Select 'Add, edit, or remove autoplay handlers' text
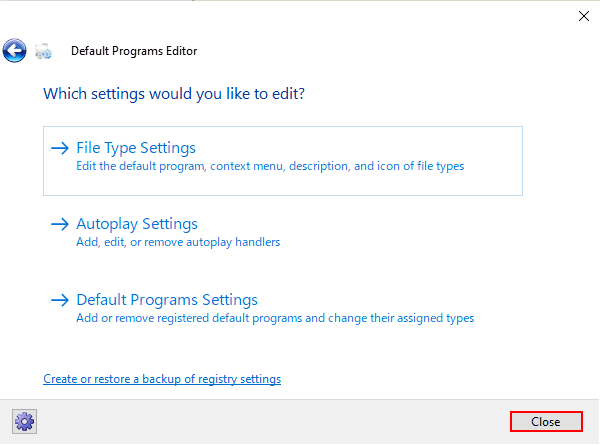This screenshot has width=600, height=445. (178, 242)
